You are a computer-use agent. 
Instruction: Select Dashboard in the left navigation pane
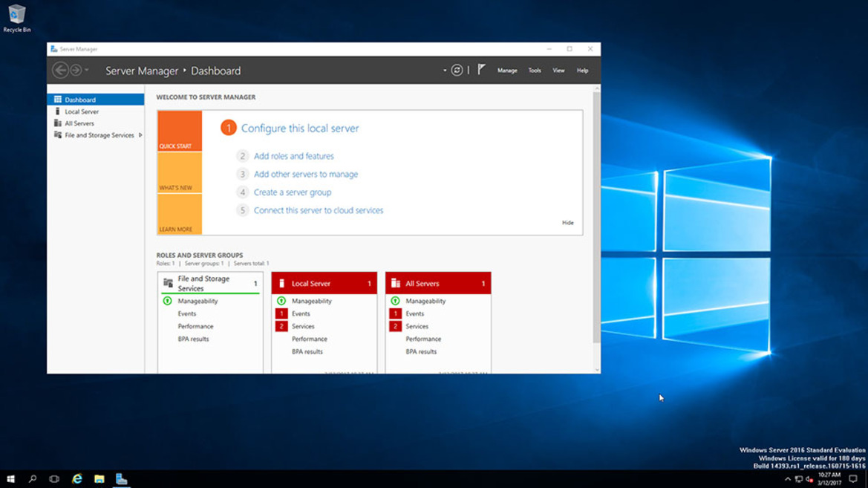coord(96,100)
